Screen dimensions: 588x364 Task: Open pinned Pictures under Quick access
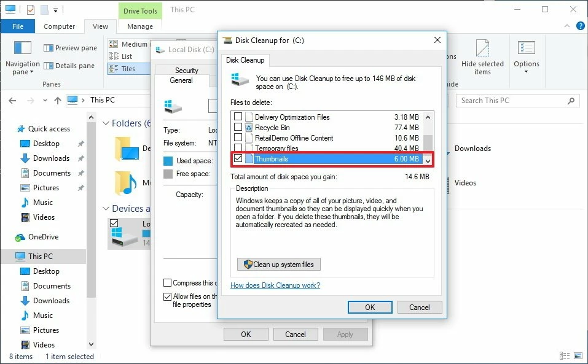(45, 188)
